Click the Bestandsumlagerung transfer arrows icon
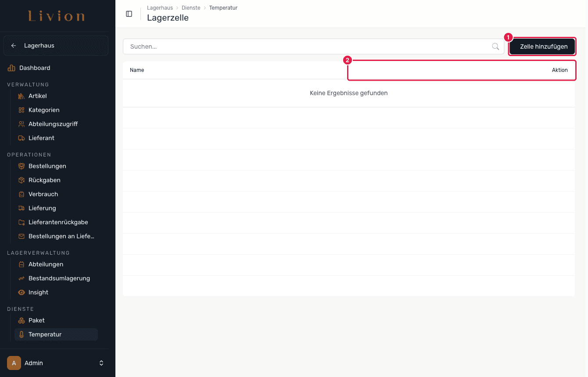Image resolution: width=588 pixels, height=377 pixels. coord(22,278)
